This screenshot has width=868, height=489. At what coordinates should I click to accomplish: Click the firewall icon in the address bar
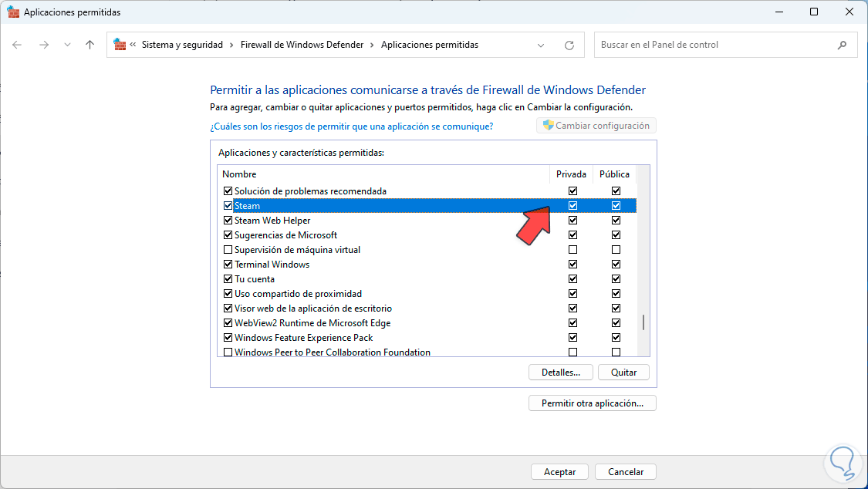coord(119,44)
